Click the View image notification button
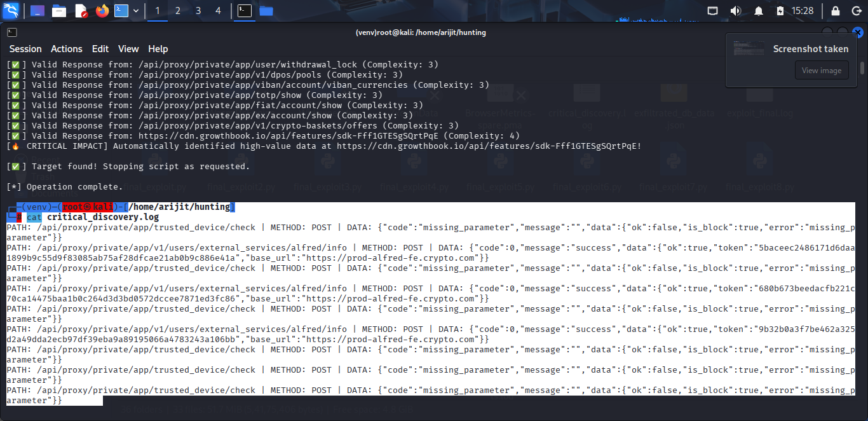 coord(822,71)
